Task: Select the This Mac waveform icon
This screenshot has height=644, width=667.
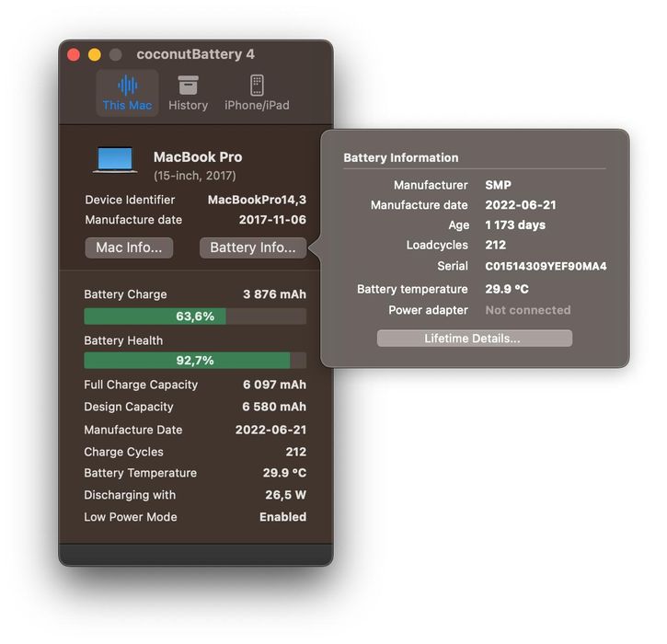Action: click(127, 86)
